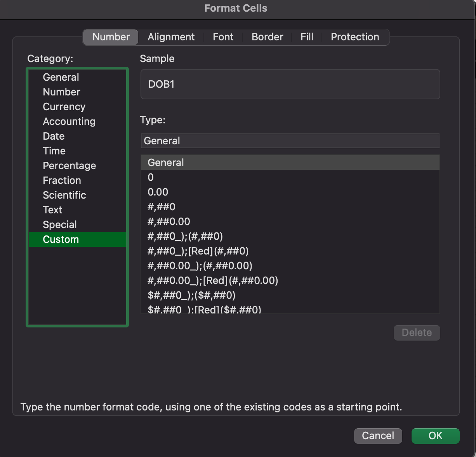Cancel the Format Cells dialog
The image size is (476, 457).
tap(378, 436)
